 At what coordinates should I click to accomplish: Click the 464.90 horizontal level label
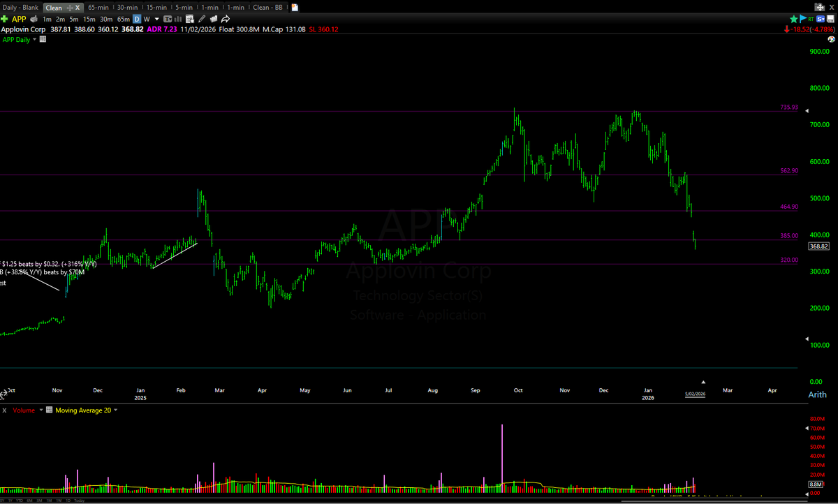[x=788, y=207]
